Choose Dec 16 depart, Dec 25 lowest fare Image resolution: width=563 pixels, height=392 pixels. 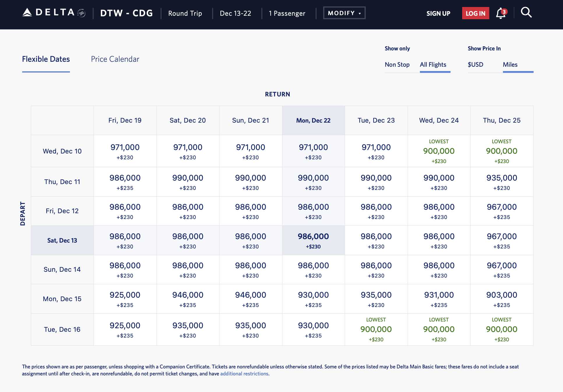pyautogui.click(x=502, y=329)
